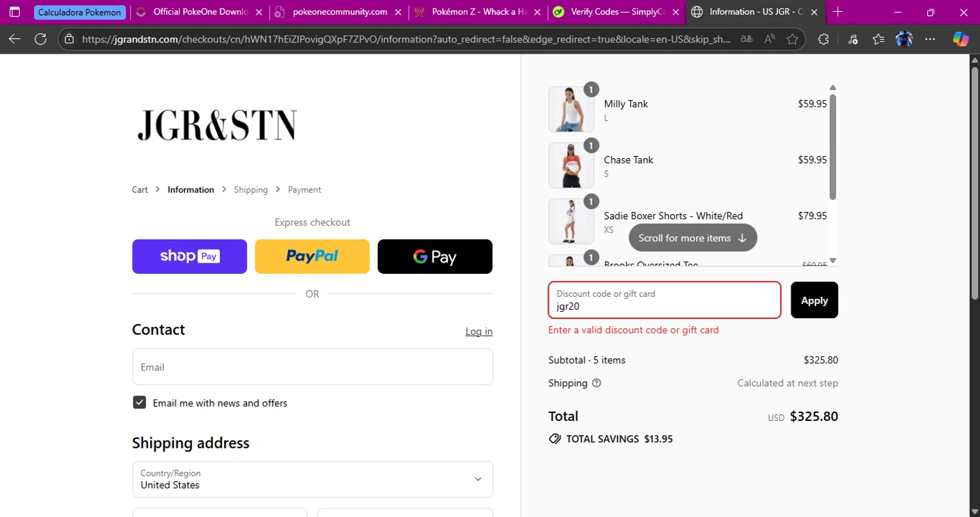Reload the page with the refresh icon

tap(41, 39)
